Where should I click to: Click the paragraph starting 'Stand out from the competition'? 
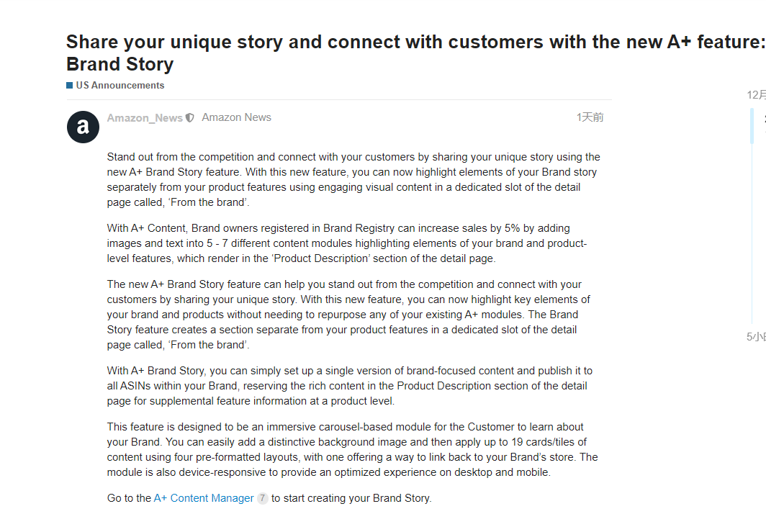(x=353, y=179)
